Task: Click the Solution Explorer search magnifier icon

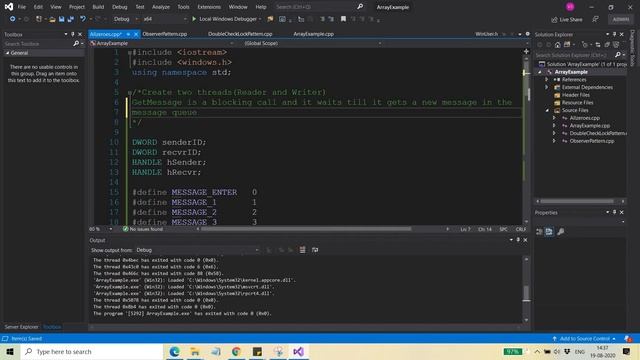Action: click(x=618, y=55)
